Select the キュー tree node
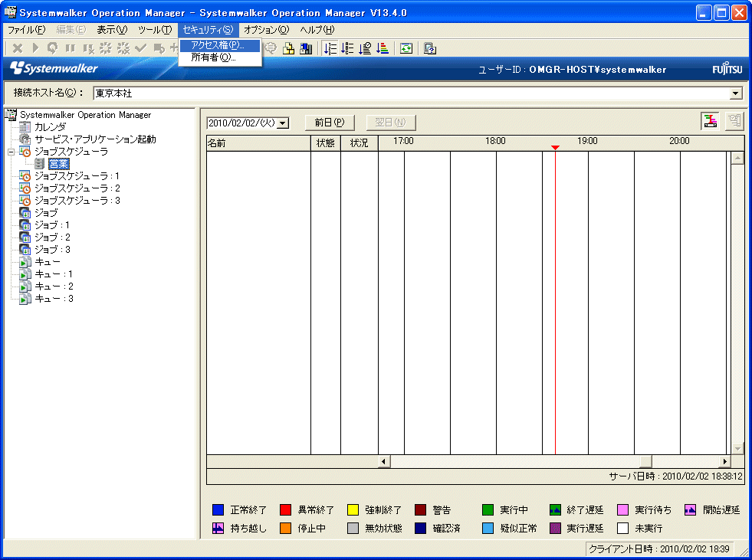Viewport: 752px width, 560px height. click(x=48, y=262)
